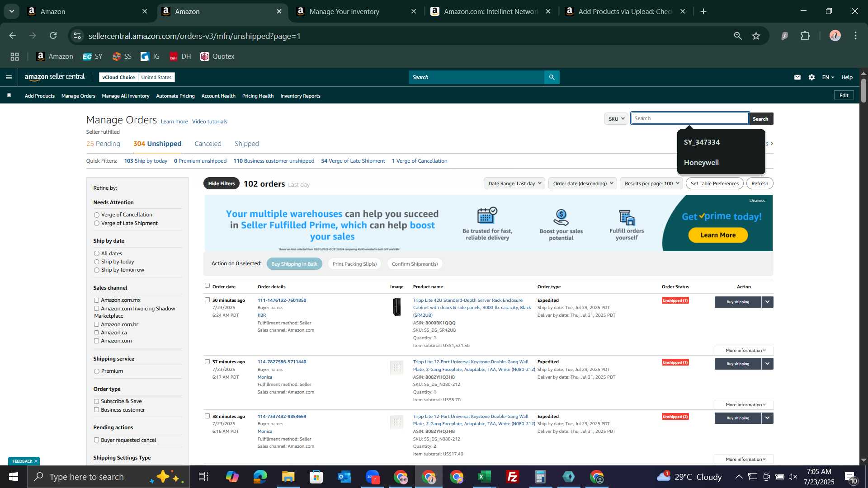Select the Verge of Cancellation radio button
The height and width of the screenshot is (488, 868).
96,215
